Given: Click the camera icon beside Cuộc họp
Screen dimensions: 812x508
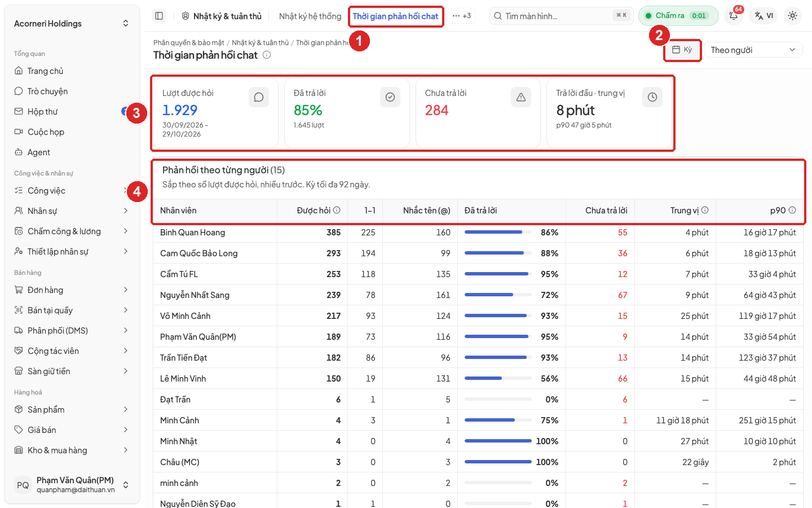Looking at the screenshot, I should [19, 132].
